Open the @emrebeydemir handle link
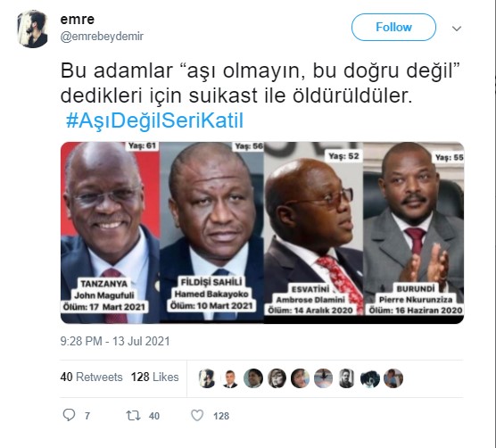Viewport: 496px width, 448px height. coord(102,37)
